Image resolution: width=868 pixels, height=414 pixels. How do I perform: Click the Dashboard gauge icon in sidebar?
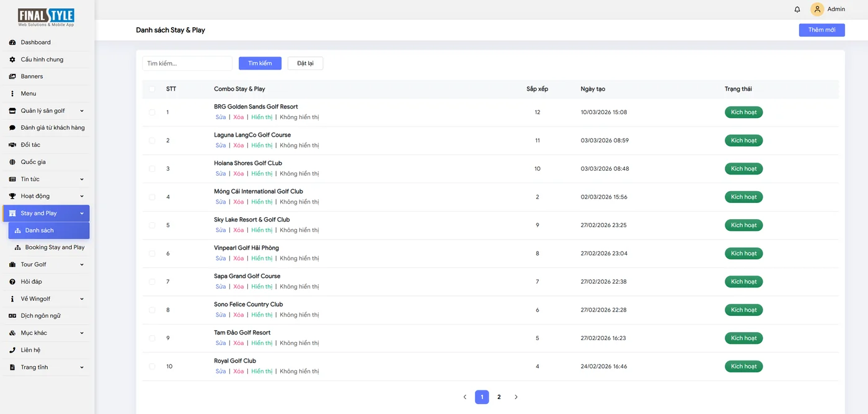[12, 42]
